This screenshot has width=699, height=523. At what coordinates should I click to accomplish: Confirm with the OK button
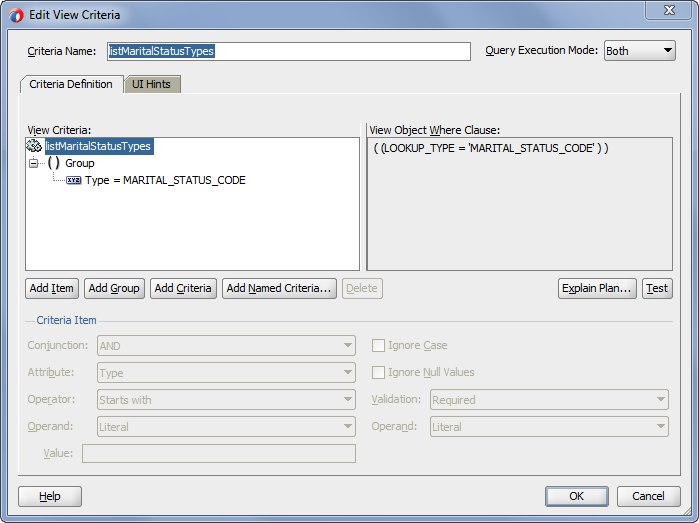(576, 496)
